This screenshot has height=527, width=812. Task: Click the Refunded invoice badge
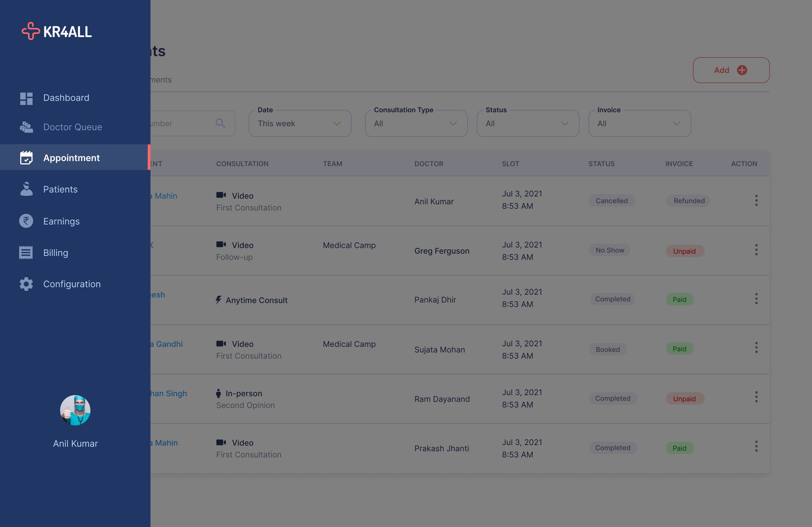[x=688, y=201]
